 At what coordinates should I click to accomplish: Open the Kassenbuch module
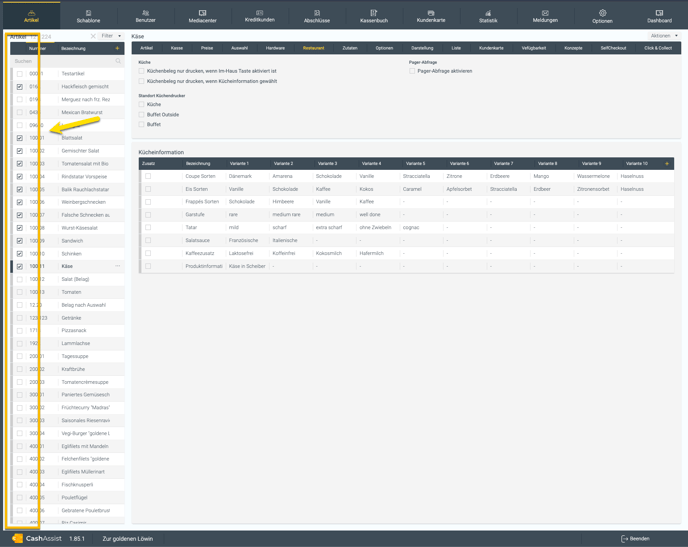[x=373, y=15]
